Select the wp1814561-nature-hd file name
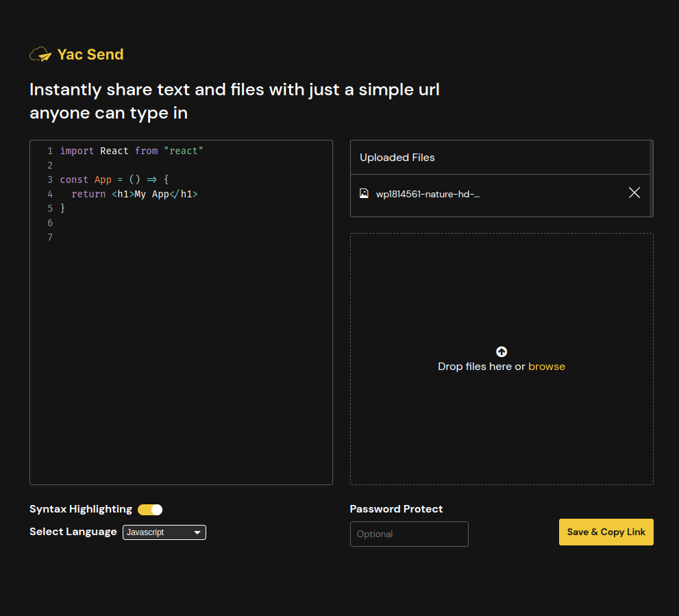Screen dimensions: 679x616 [x=428, y=194]
